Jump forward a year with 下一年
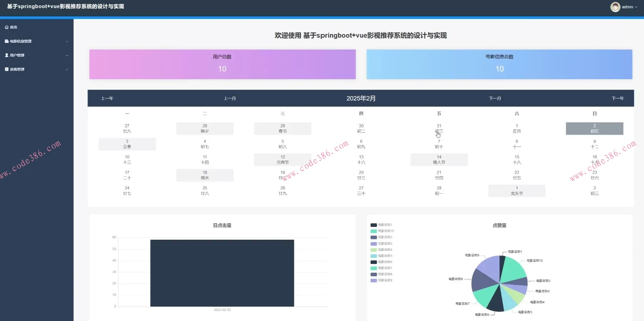 [x=618, y=98]
